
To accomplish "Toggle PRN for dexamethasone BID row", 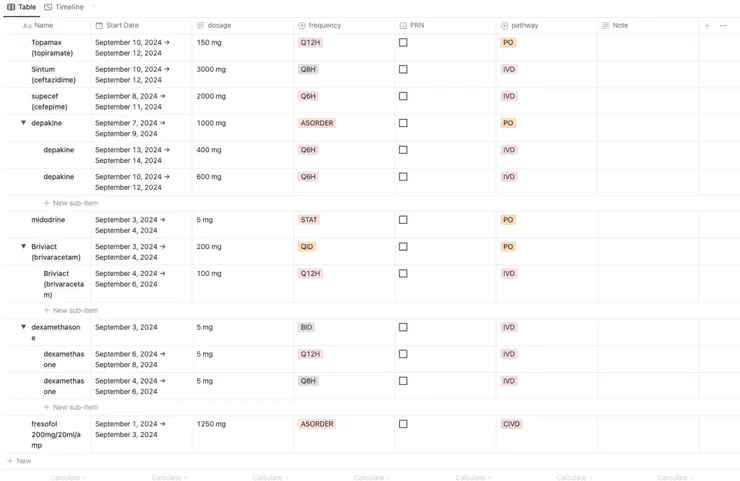I will [x=403, y=328].
